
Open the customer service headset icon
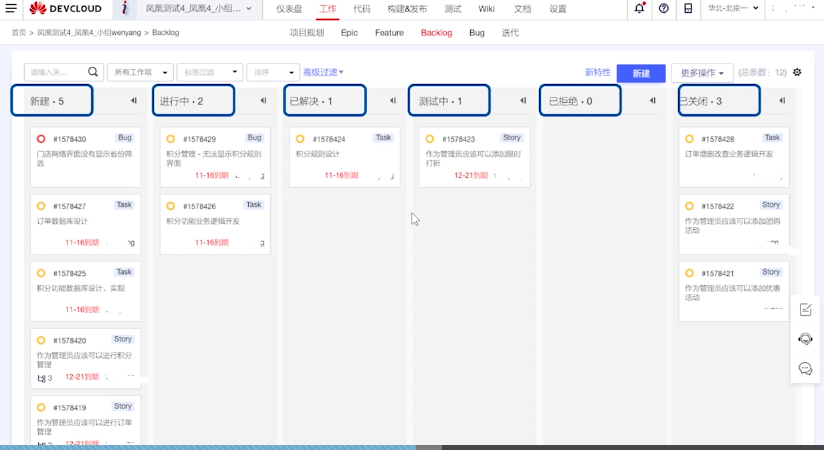tap(806, 339)
